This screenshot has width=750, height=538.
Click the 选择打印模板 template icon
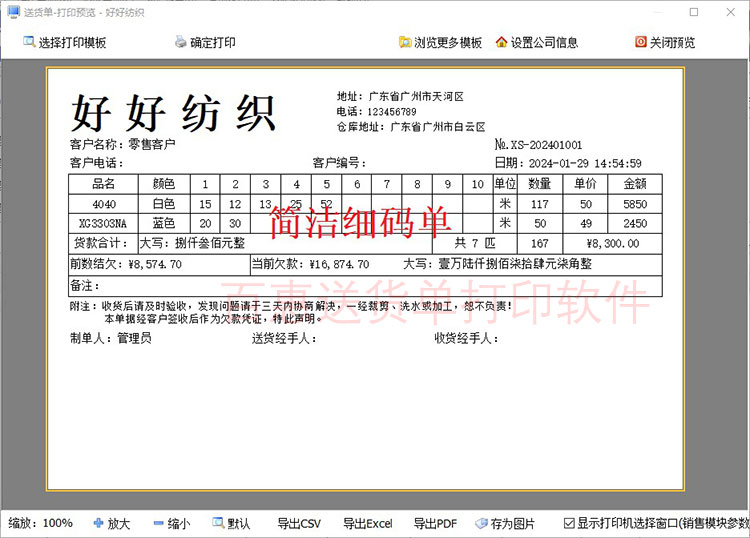click(x=28, y=42)
